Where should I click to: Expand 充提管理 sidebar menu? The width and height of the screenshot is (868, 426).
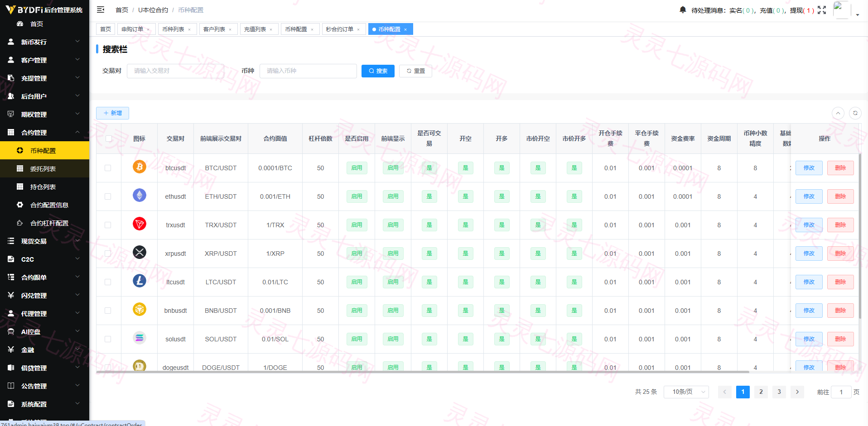(44, 78)
